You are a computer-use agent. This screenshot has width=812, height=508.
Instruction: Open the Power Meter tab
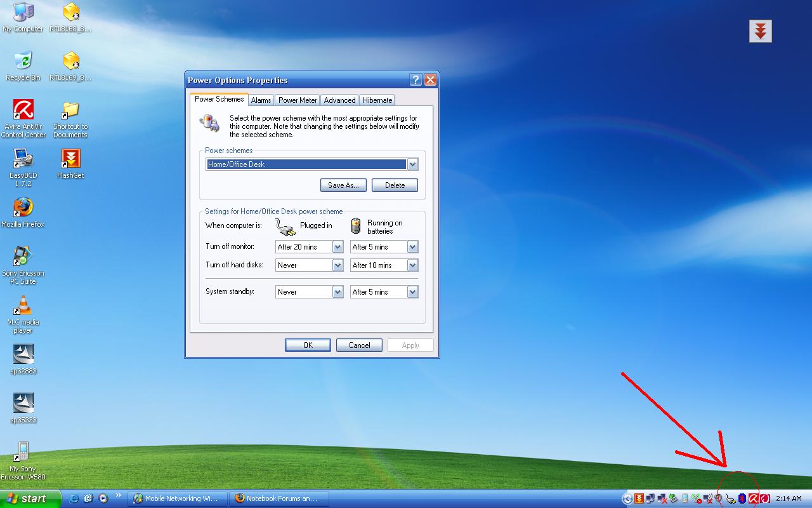(x=298, y=100)
